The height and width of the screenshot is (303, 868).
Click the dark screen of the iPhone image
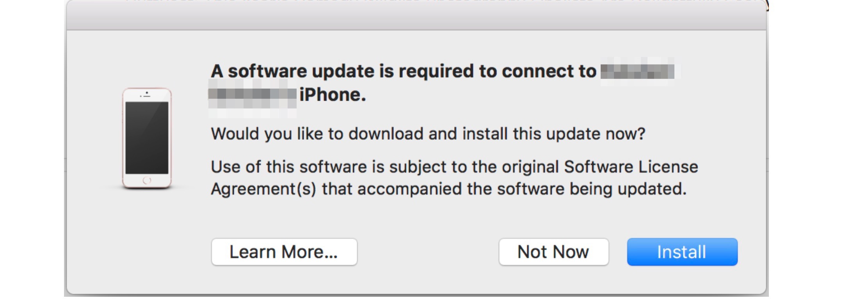tap(147, 137)
